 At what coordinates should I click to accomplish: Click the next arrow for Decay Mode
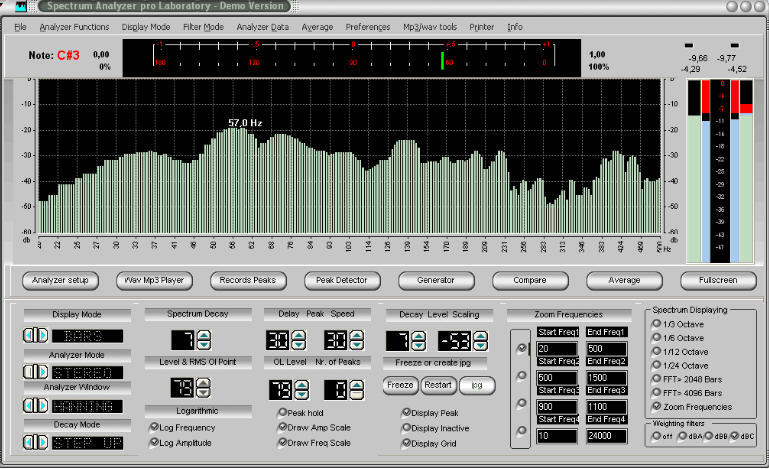point(42,443)
